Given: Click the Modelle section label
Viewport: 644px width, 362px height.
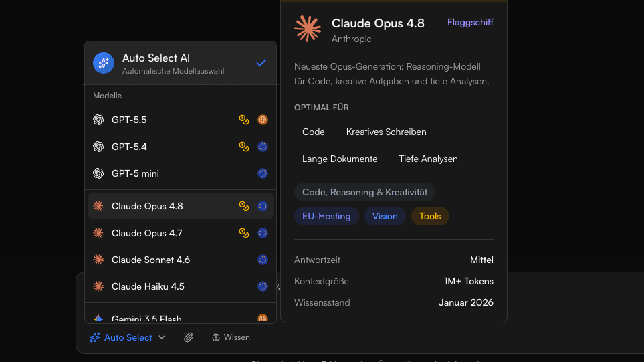Looking at the screenshot, I should tap(107, 95).
